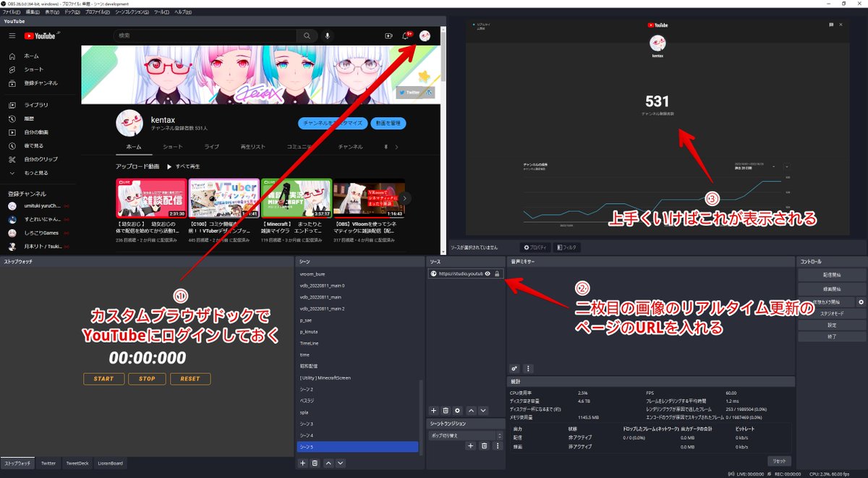This screenshot has width=868, height=478.
Task: Move the scene up with the arrow
Action: 328,463
